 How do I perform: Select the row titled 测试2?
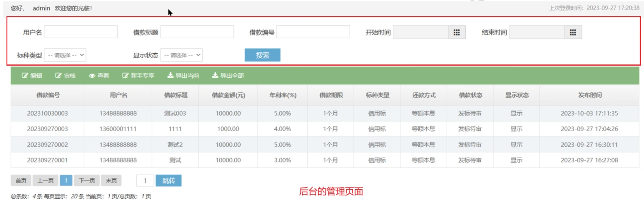pyautogui.click(x=175, y=145)
